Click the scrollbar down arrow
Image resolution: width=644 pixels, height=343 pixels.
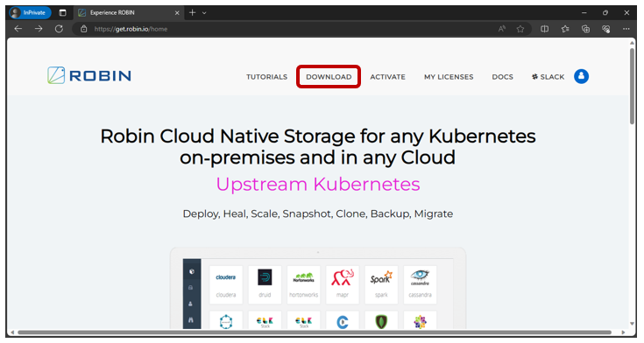(632, 324)
